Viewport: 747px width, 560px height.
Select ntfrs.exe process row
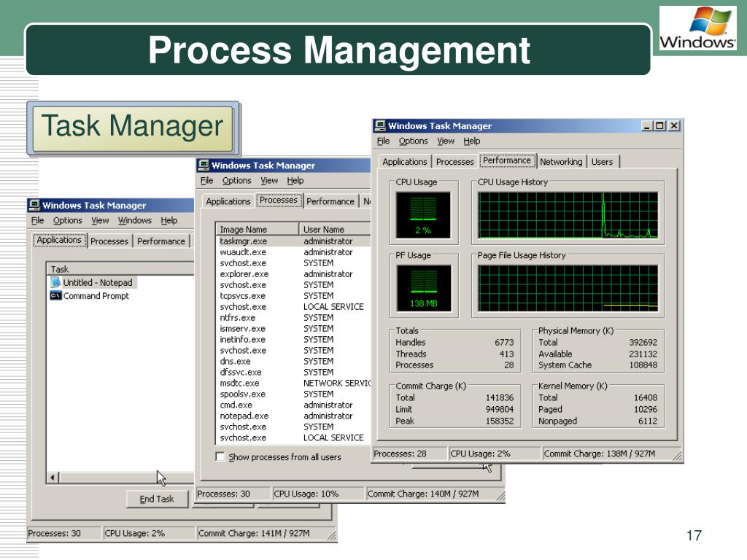293,318
